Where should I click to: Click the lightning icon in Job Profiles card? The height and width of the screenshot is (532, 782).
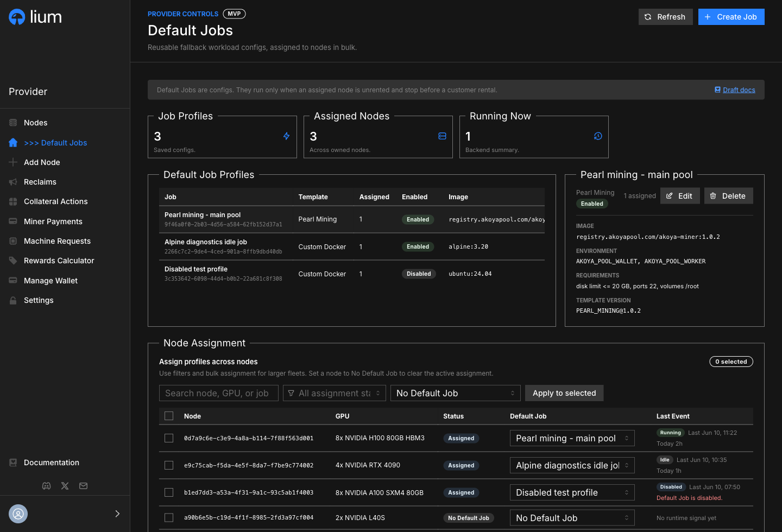pyautogui.click(x=287, y=136)
